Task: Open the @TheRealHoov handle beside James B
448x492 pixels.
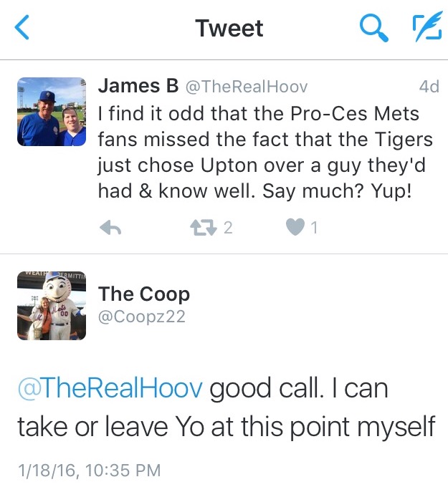Action: (247, 87)
